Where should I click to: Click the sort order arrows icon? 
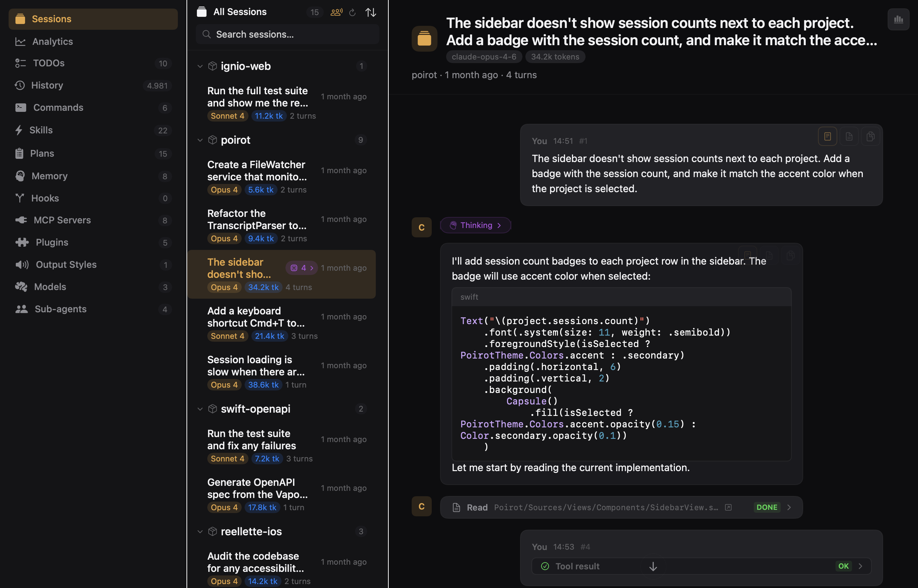coord(370,13)
